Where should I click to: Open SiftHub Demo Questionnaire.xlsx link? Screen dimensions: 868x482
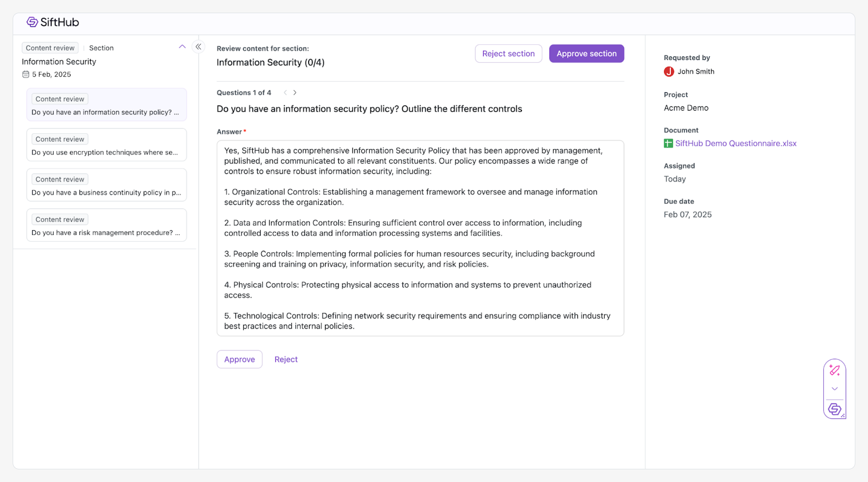[736, 143]
